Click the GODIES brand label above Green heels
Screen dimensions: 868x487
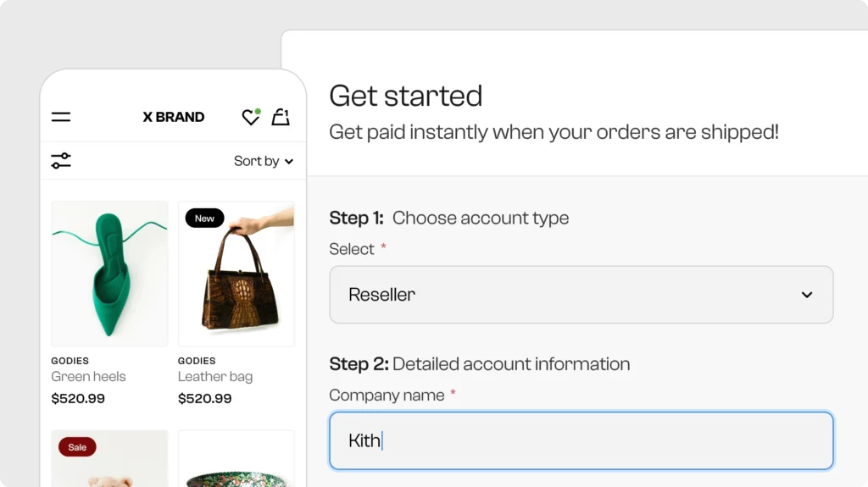(70, 361)
